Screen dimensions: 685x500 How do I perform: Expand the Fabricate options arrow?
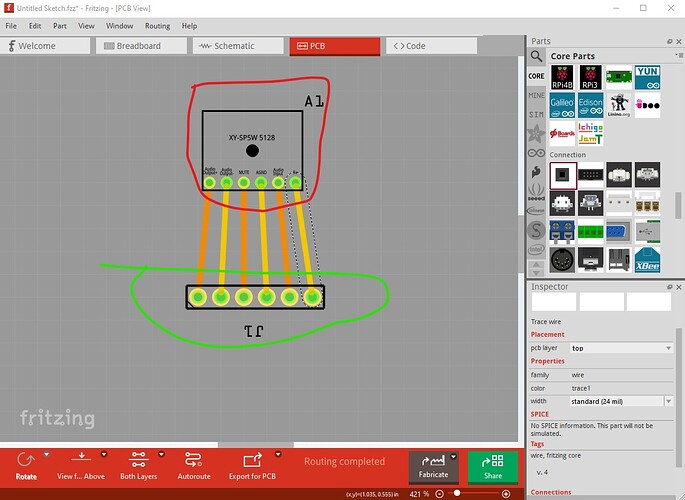454,457
